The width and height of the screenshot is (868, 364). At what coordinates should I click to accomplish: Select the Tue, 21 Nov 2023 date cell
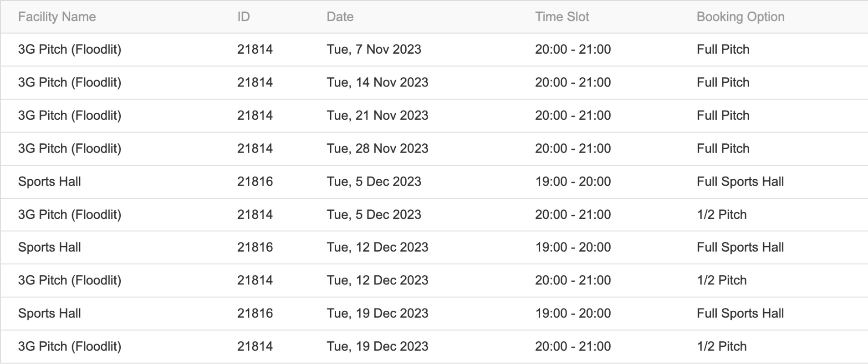378,116
